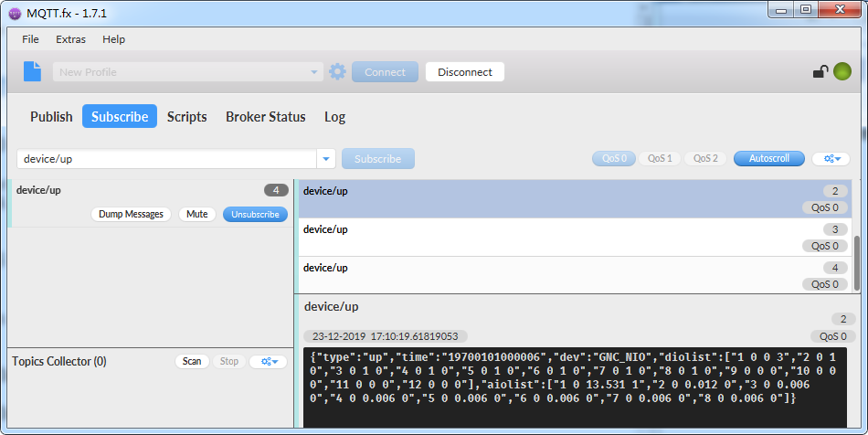Viewport: 868px width, 435px height.
Task: Select QoS 0 for the subscription
Action: coord(613,159)
